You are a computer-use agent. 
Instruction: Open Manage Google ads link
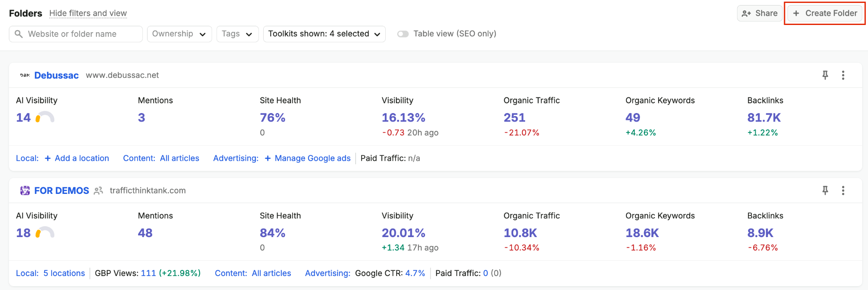click(308, 158)
